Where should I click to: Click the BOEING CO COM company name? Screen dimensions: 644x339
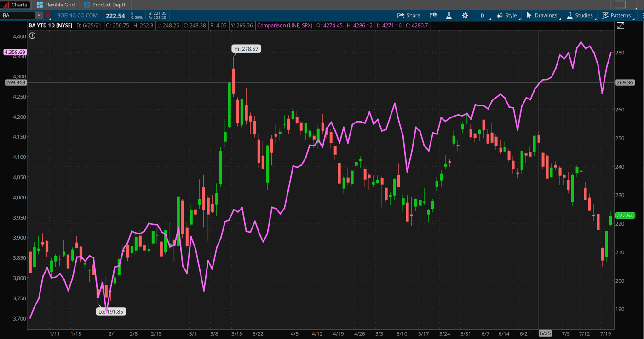[x=77, y=15]
